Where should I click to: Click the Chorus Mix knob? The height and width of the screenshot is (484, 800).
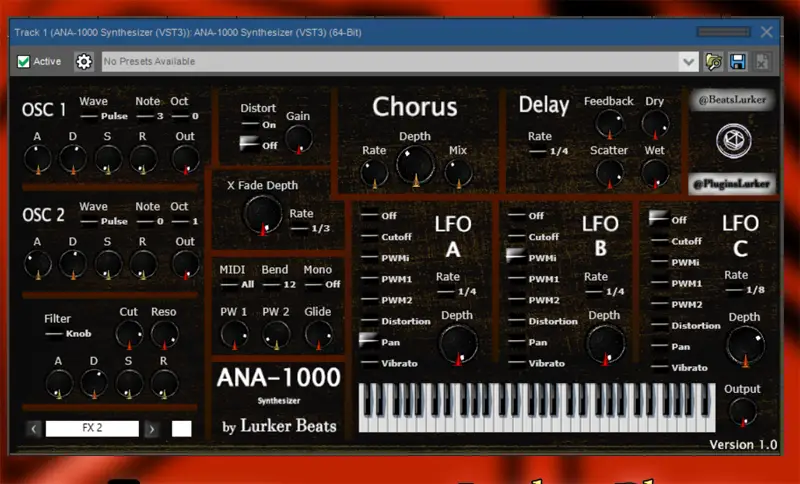point(458,173)
